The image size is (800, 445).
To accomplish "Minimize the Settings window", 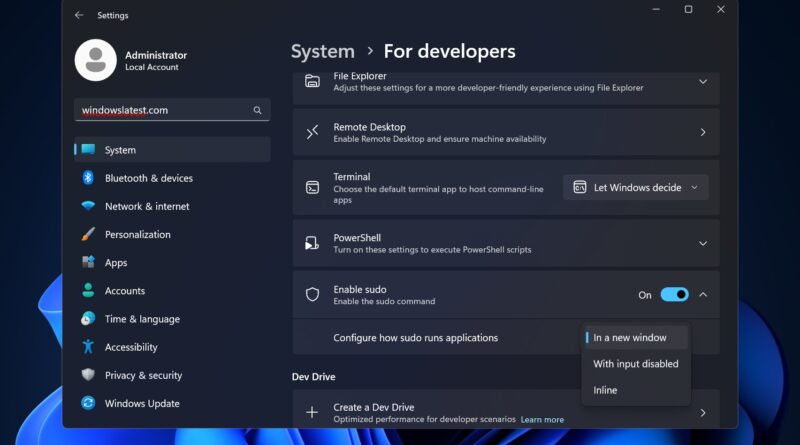I will click(x=656, y=9).
